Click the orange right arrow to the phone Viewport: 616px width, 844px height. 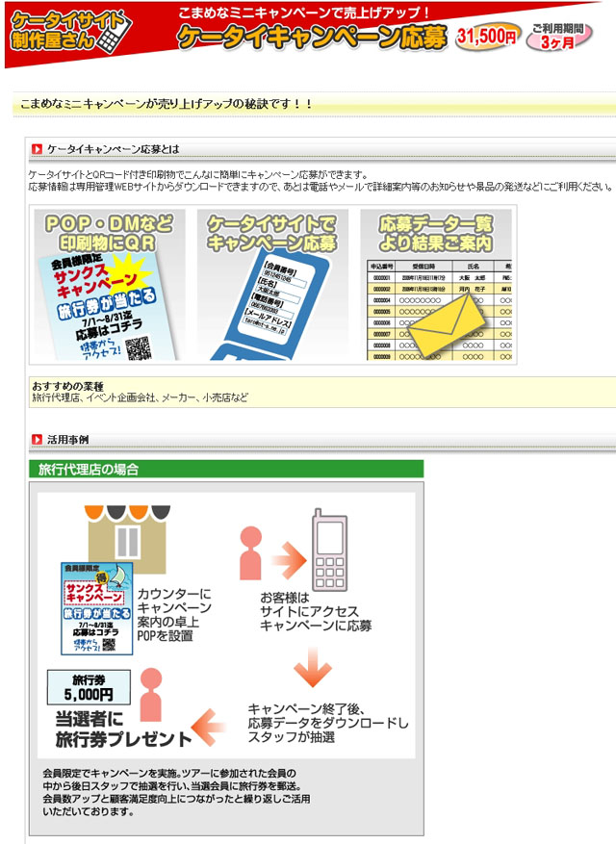(287, 557)
